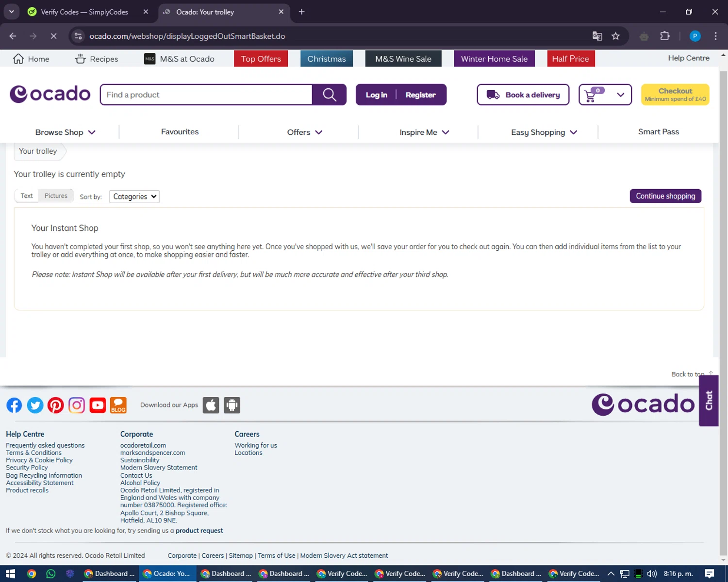Click the Facebook icon in footer
This screenshot has width=728, height=582.
pos(14,405)
